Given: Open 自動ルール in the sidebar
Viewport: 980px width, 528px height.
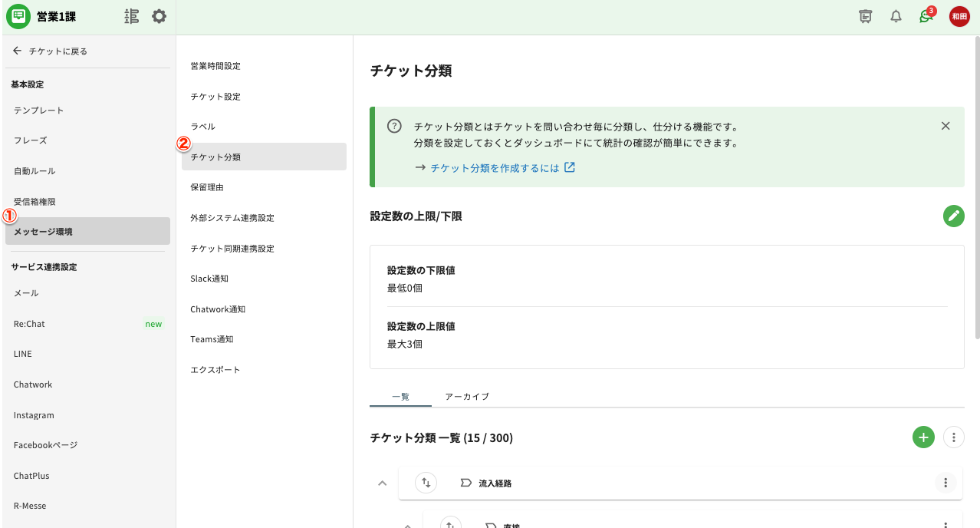Looking at the screenshot, I should click(35, 171).
